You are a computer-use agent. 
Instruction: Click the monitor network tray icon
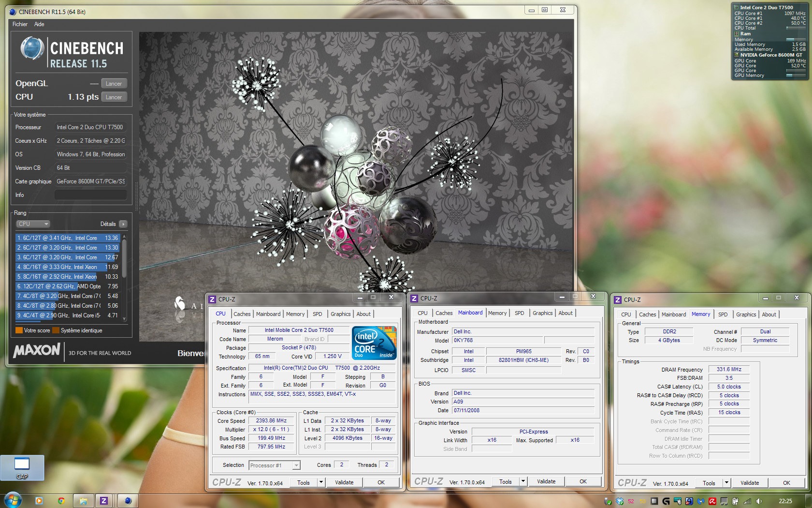click(724, 501)
